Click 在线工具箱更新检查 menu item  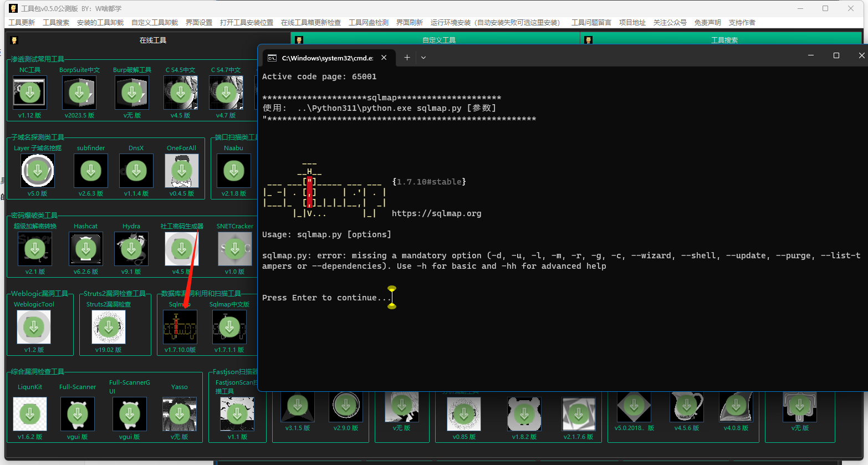tap(311, 23)
